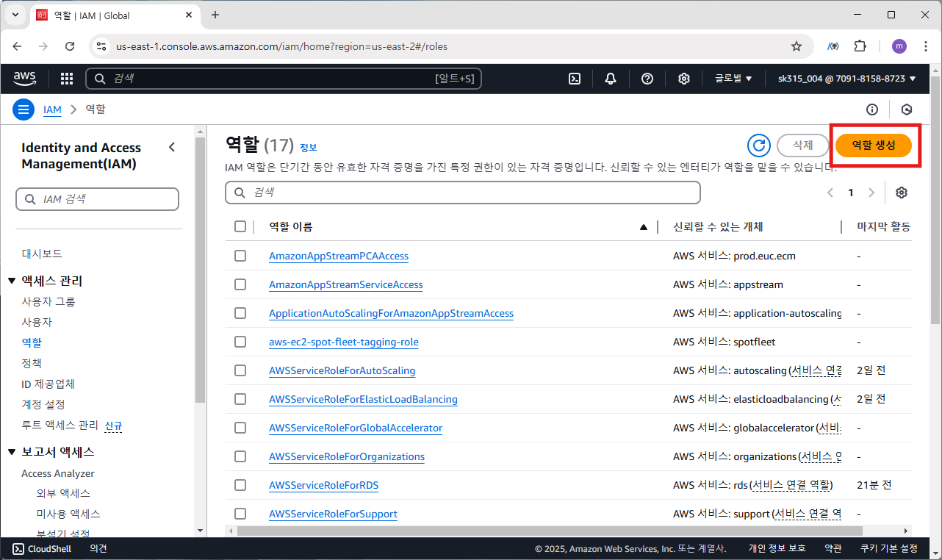Open the Chrome profile avatar
Viewport: 942px width, 560px height.
(x=899, y=46)
